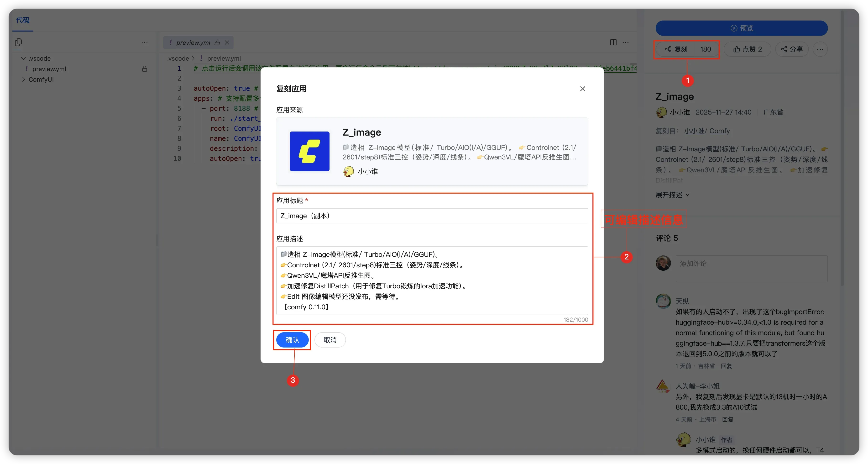The height and width of the screenshot is (464, 868).
Task: Click the explorer copy-files icon
Action: tap(19, 42)
